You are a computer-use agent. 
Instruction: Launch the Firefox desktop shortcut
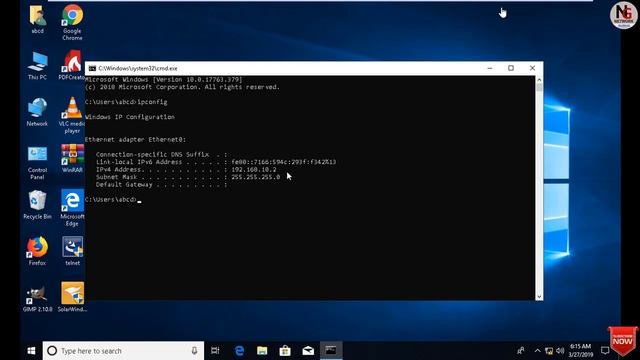(x=37, y=251)
